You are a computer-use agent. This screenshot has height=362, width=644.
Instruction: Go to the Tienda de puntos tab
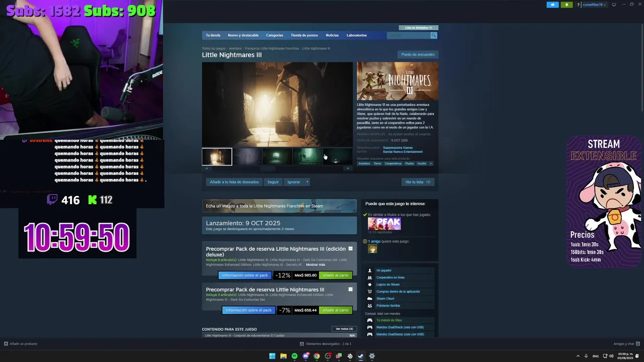(x=304, y=35)
